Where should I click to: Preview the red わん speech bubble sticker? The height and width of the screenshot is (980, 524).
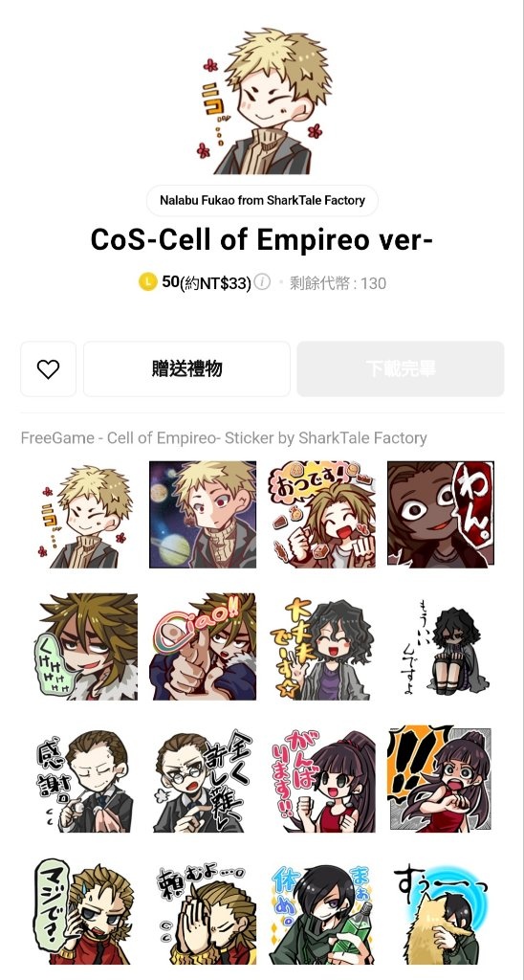click(440, 514)
